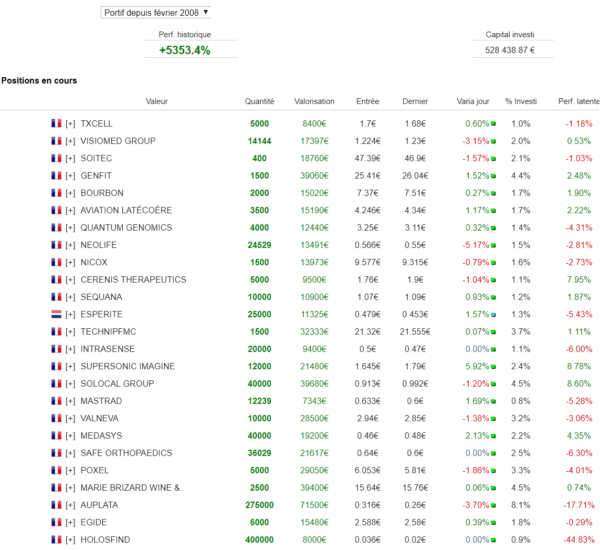Viewport: 600px width, 550px height.
Task: Open the QUANTUM GENOMICS stock link
Action: tap(126, 228)
